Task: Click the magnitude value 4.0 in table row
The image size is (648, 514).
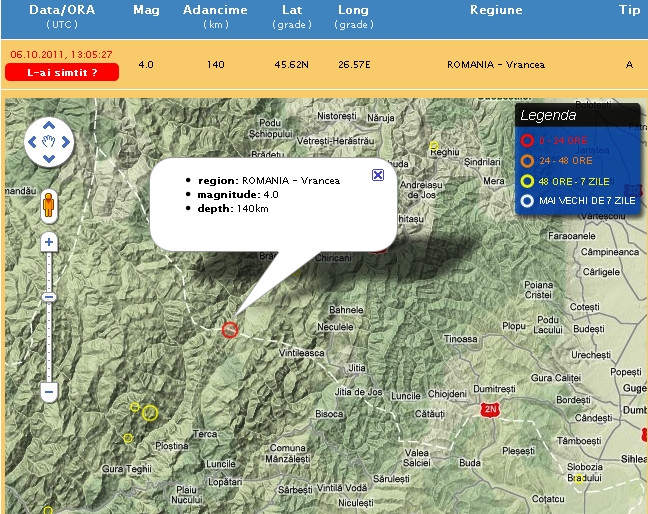Action: [x=146, y=64]
